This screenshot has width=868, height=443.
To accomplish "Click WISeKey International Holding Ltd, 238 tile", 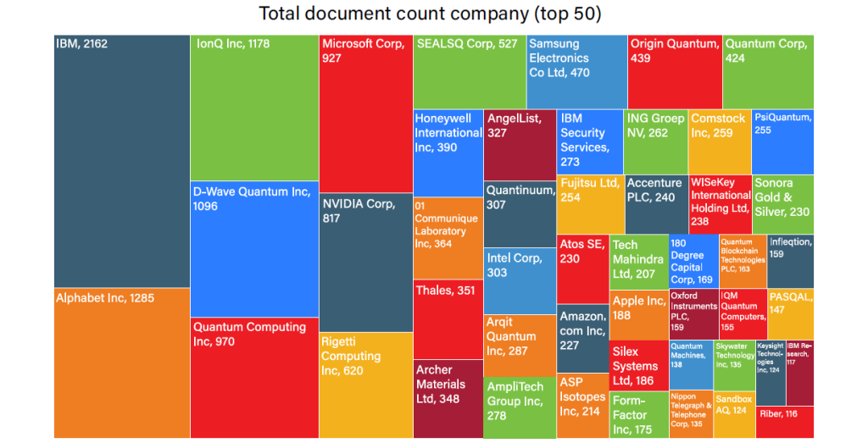I will point(721,205).
